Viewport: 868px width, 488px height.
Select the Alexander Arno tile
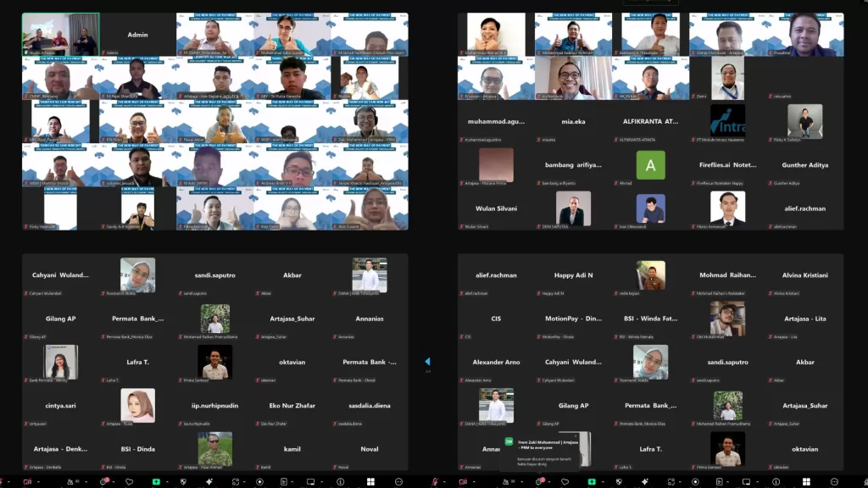pyautogui.click(x=496, y=362)
